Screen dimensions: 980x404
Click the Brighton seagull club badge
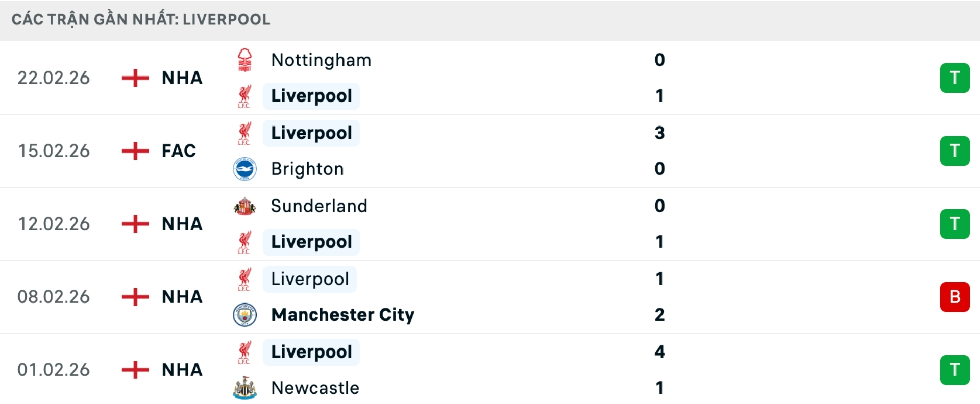point(245,169)
